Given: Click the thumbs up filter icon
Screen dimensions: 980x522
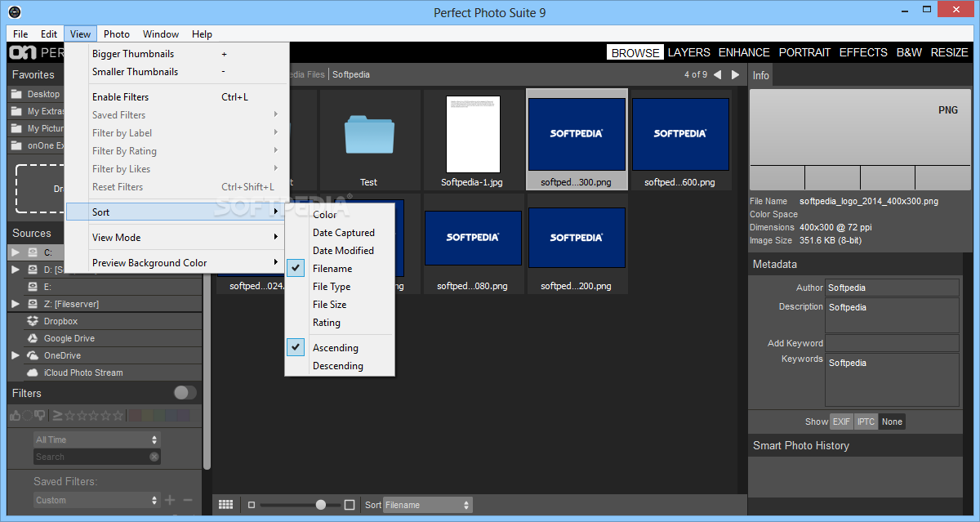Looking at the screenshot, I should tap(15, 416).
